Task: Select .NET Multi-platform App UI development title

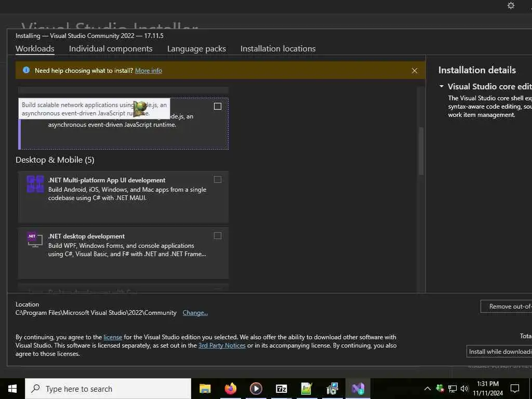Action: pos(107,180)
